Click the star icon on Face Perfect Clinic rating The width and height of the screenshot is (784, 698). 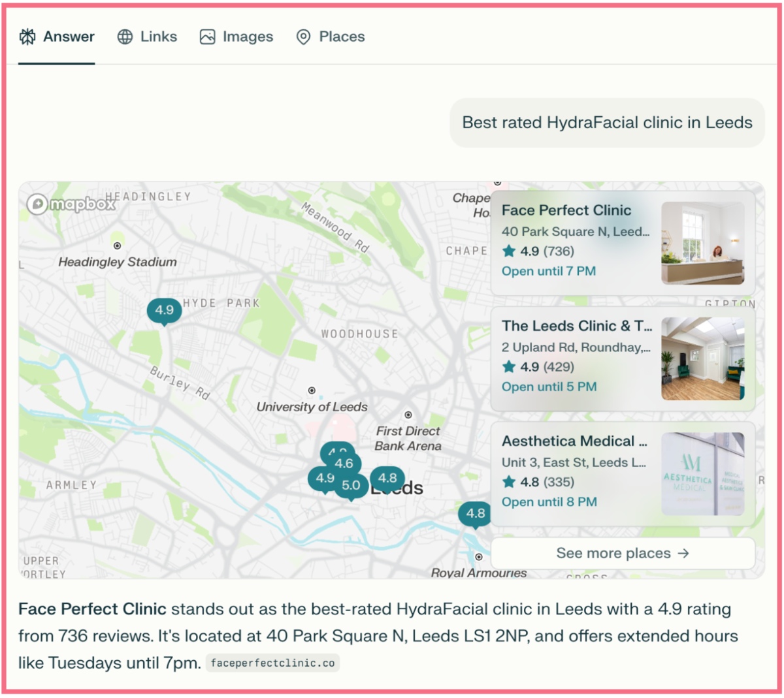(508, 251)
